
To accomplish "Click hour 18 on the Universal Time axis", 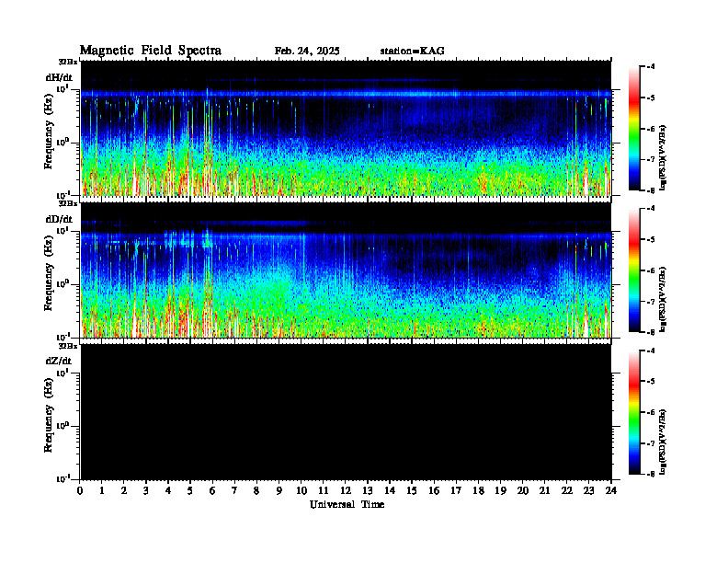I will [x=478, y=491].
